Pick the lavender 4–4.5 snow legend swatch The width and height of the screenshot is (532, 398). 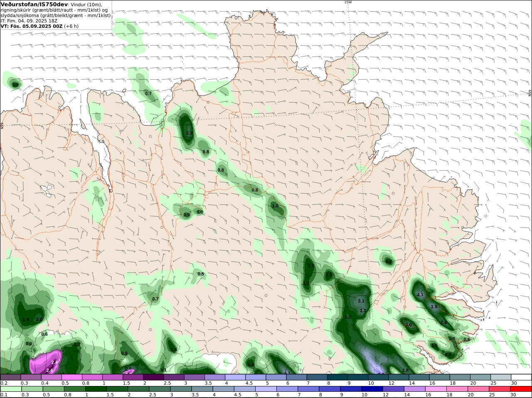click(x=235, y=377)
